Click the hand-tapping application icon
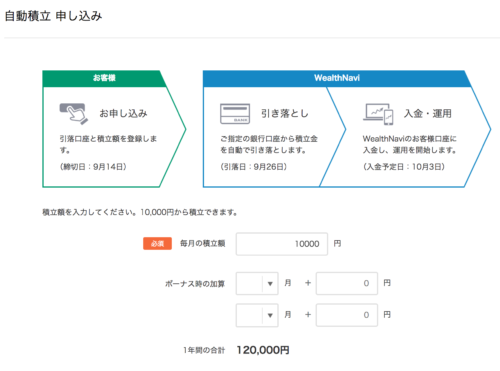The height and width of the screenshot is (371, 500). coord(74,114)
